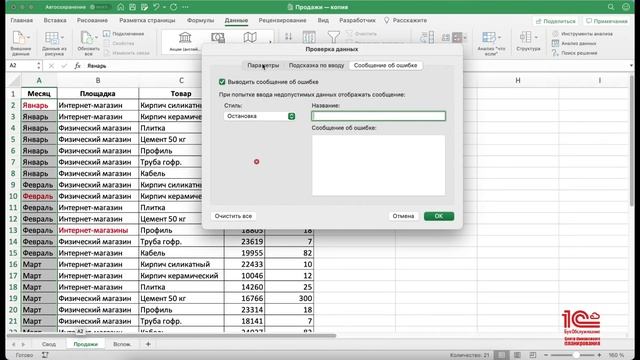Image resolution: width=640 pixels, height=360 pixels.
Task: Click the Sort icon in ribbon
Action: click(288, 37)
